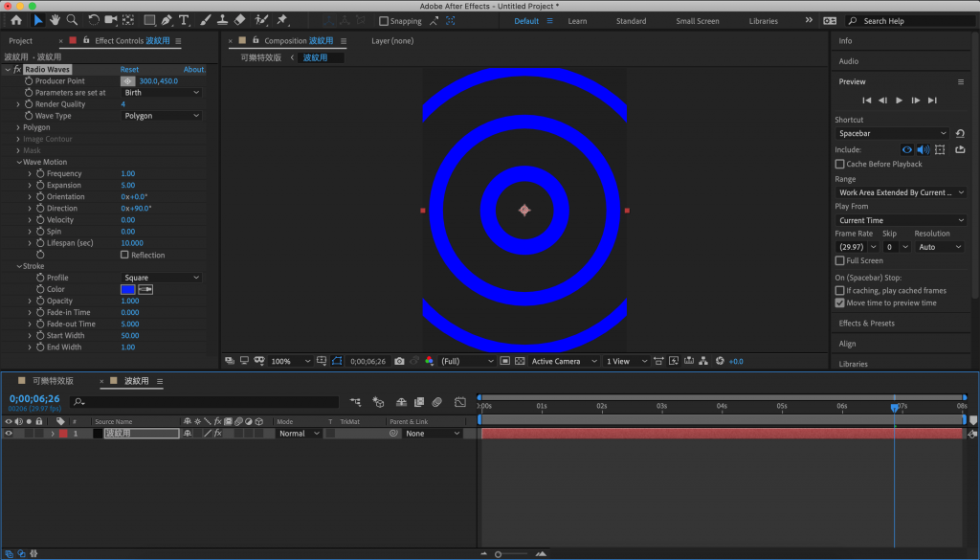980x560 pixels.
Task: Switch to the Project panel tab
Action: pyautogui.click(x=21, y=40)
